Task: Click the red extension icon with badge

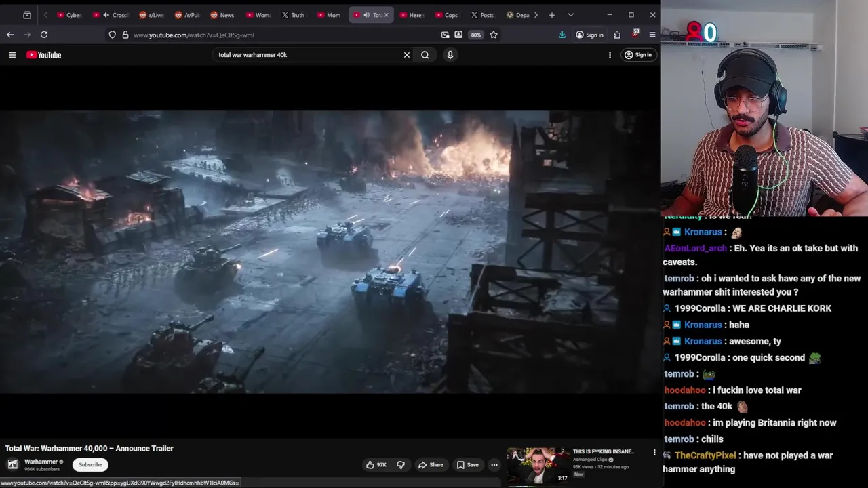Action: point(635,33)
